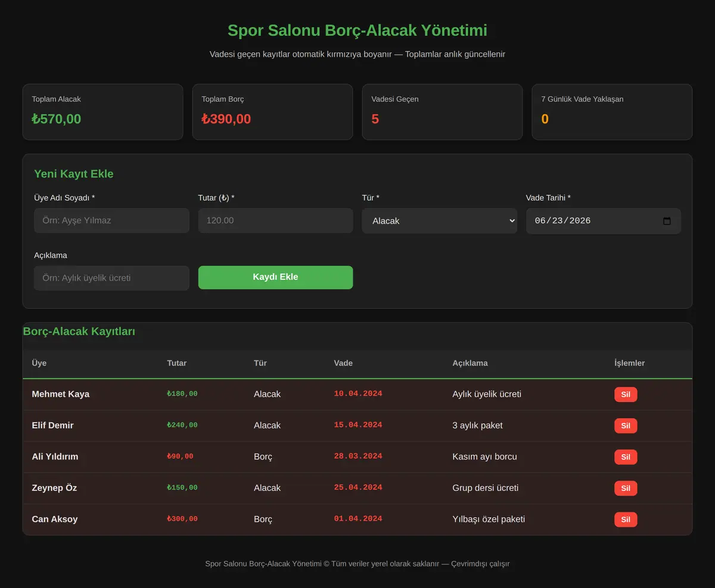Click Sil next to Can Aksoy
The width and height of the screenshot is (715, 588).
(626, 519)
